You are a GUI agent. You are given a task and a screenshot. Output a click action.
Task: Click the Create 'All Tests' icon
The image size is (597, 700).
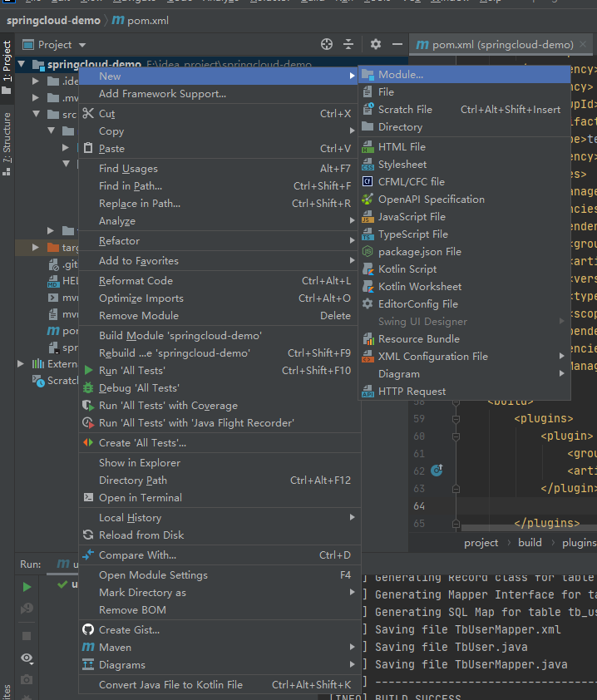click(x=88, y=442)
